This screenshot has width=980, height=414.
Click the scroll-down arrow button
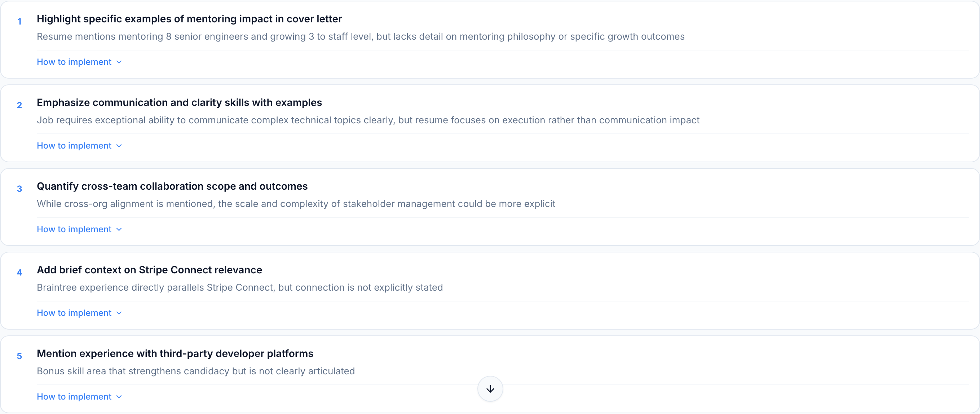coord(490,388)
